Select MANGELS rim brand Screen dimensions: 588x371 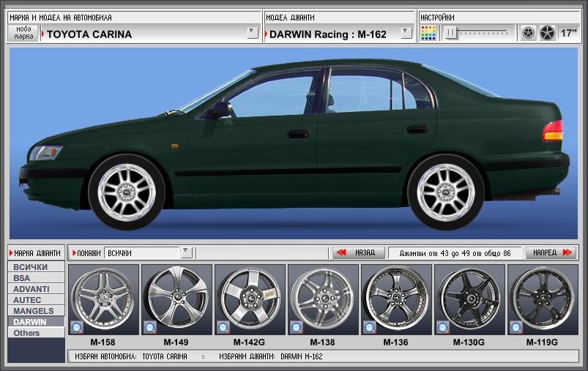click(36, 311)
